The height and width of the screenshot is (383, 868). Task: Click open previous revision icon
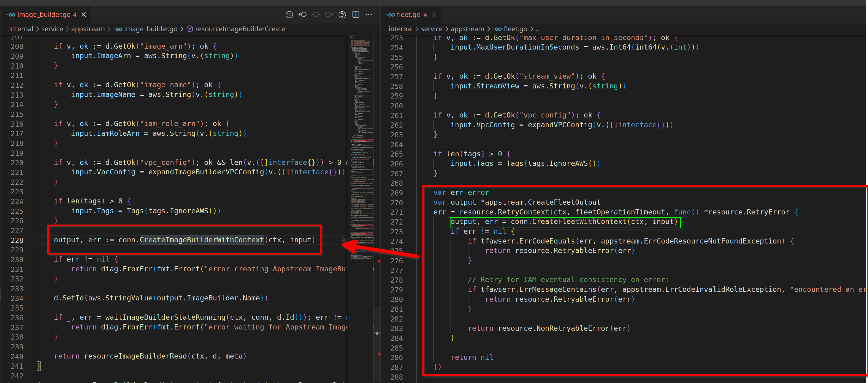tap(303, 14)
